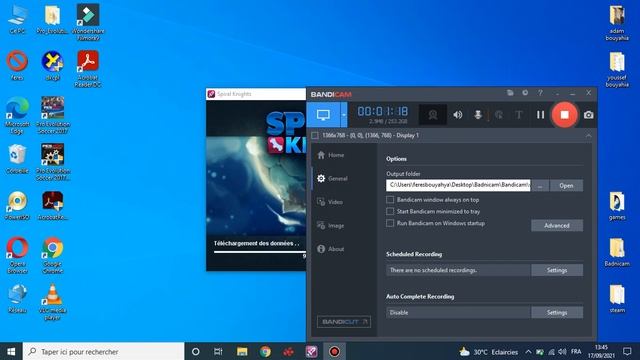Open Auto Complete Recording Settings
Screen dimensions: 640x360
click(x=557, y=313)
